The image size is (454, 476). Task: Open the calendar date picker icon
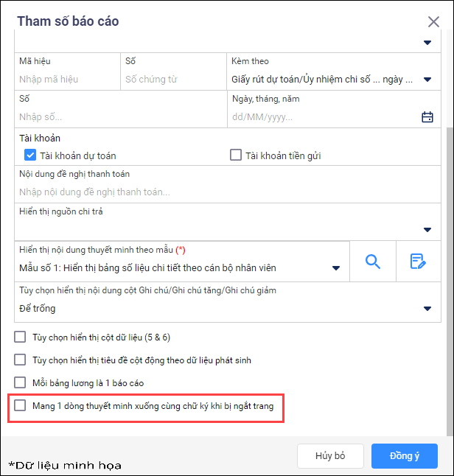427,117
